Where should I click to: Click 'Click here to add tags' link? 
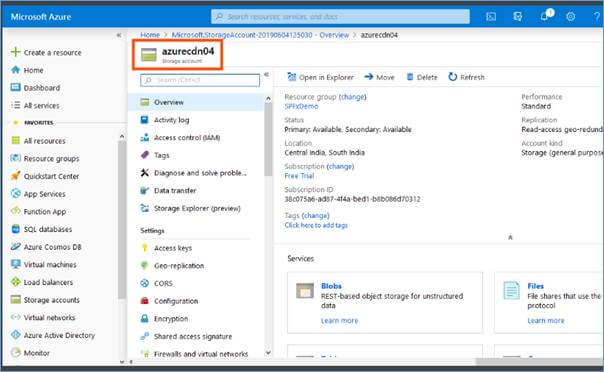tap(316, 225)
